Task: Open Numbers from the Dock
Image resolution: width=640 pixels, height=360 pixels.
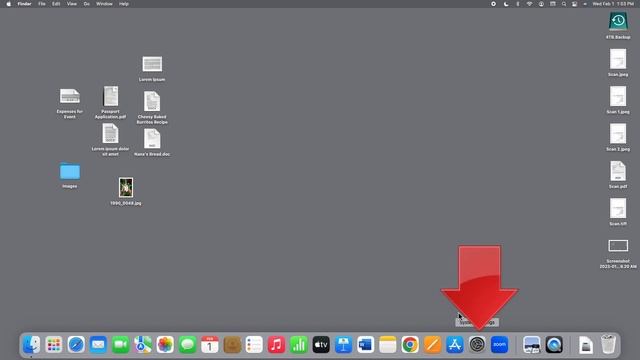Action: [299, 345]
